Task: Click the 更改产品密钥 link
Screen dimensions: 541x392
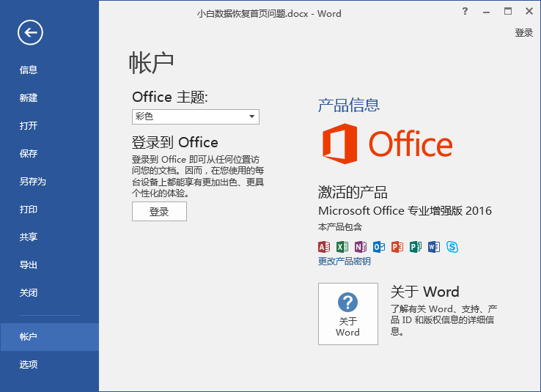Action: [345, 262]
